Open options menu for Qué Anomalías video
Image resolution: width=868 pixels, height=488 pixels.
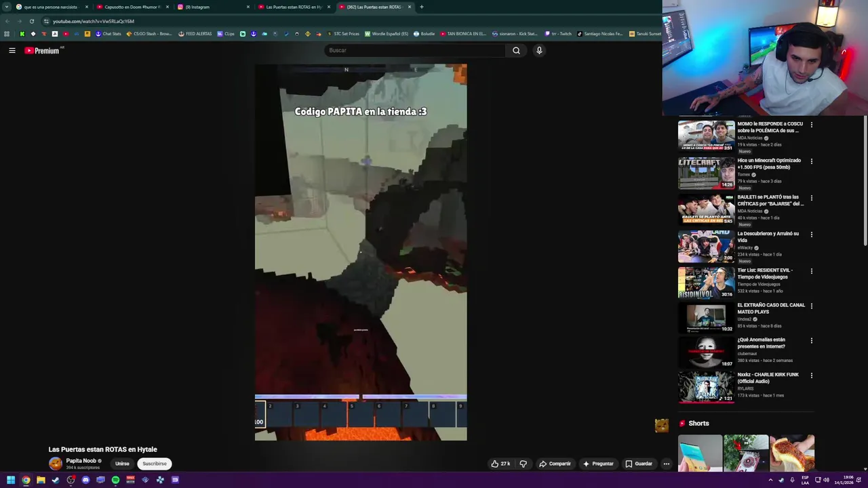tap(811, 340)
